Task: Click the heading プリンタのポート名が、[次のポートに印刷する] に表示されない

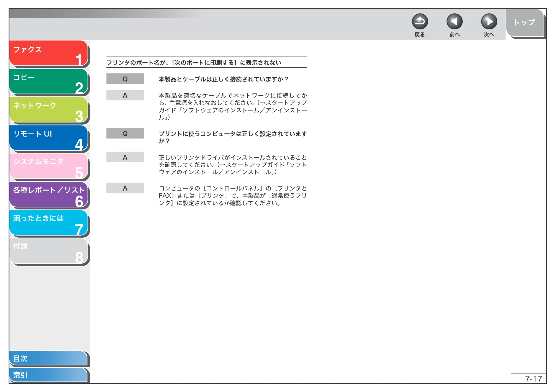Action: [194, 63]
